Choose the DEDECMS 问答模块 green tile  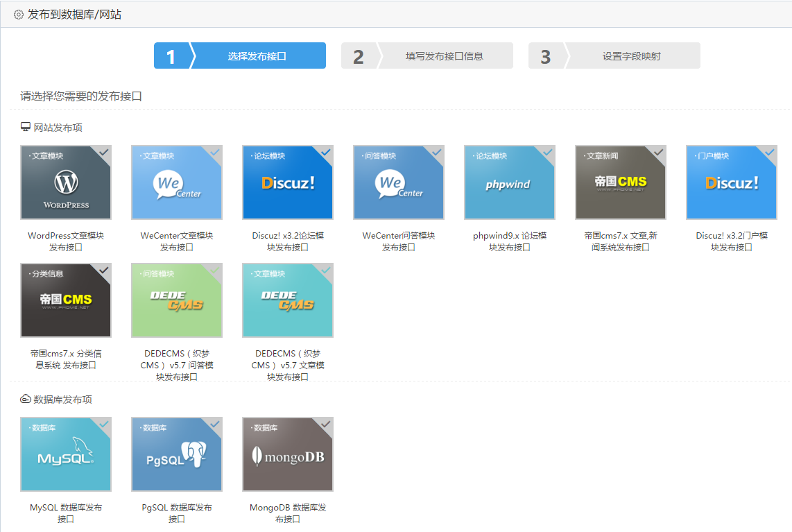(177, 300)
